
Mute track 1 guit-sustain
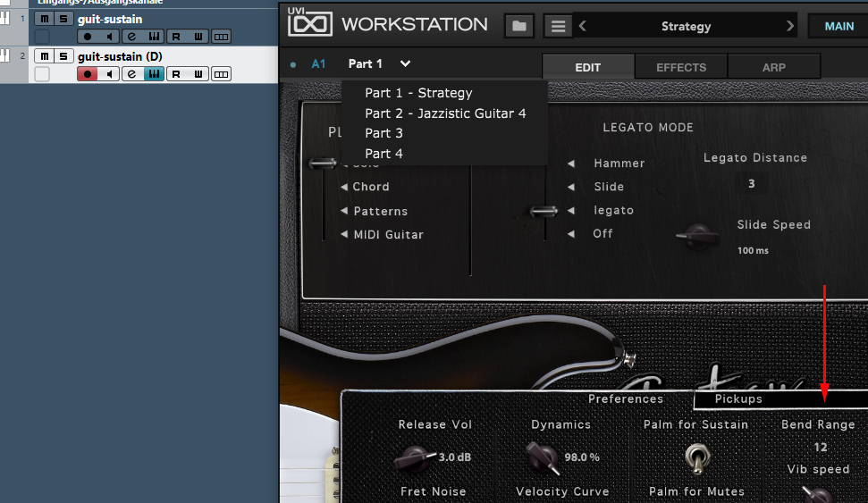click(45, 19)
